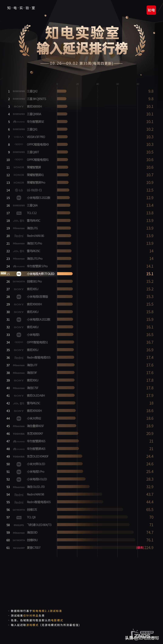Click the 15.1 value on the highlighted row
The height and width of the screenshot is (644, 163).
pyautogui.click(x=149, y=274)
